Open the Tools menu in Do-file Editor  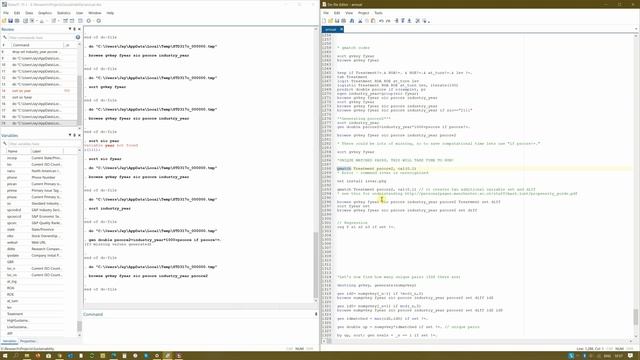[x=378, y=13]
